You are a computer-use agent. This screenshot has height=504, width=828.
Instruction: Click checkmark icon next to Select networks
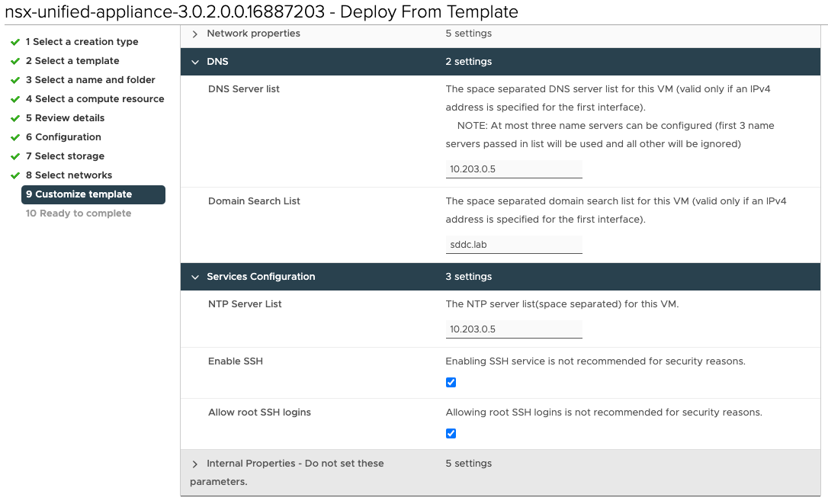tap(15, 175)
